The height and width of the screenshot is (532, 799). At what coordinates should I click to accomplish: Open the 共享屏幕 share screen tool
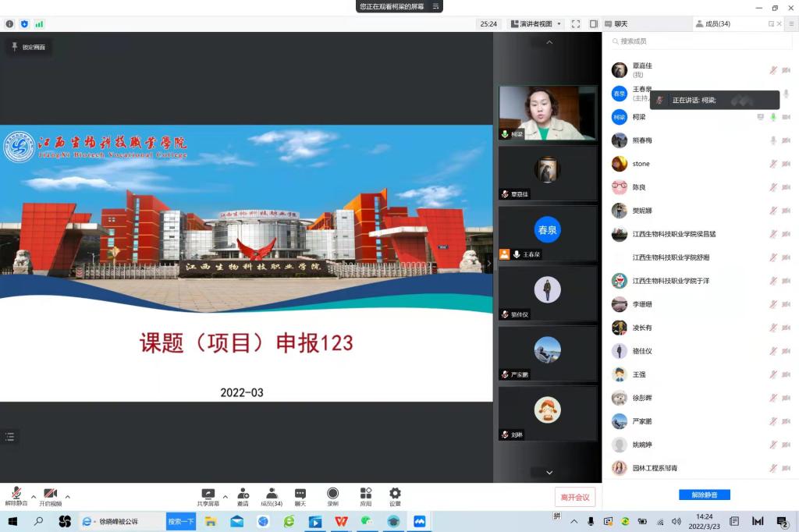point(208,495)
